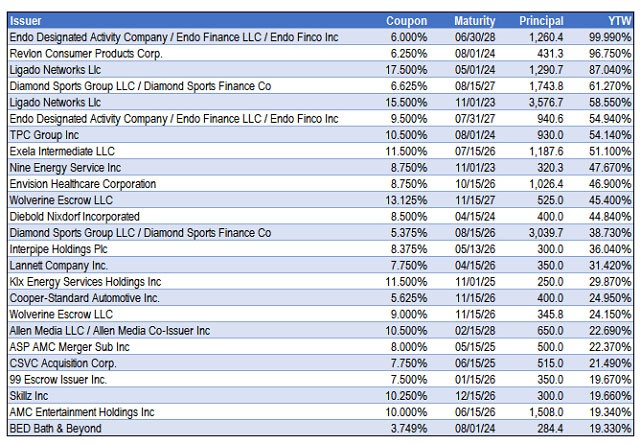Viewport: 641px width, 444px height.
Task: Select the Klx Energy Services Holdings Inc cell
Action: point(85,282)
